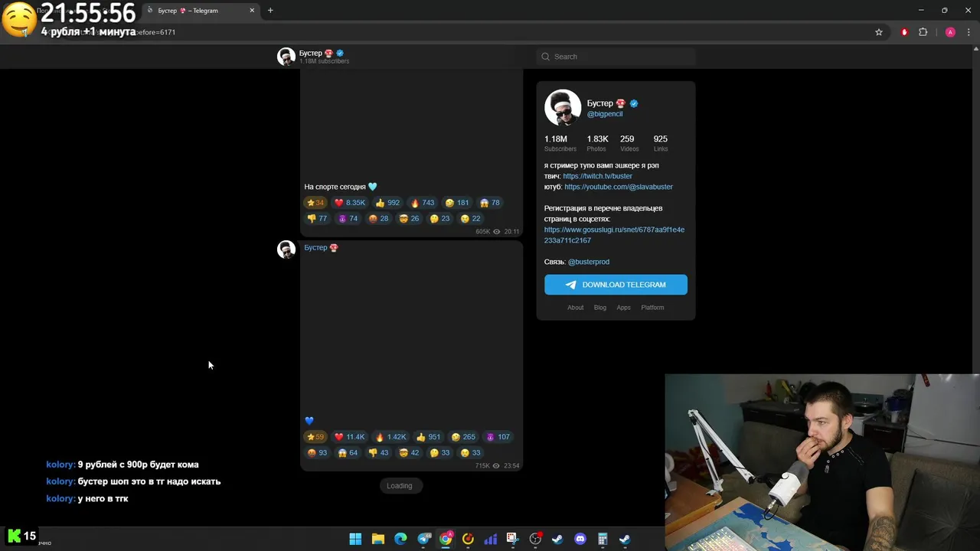Open the @bigpencil username link
The height and width of the screenshot is (551, 980).
click(x=605, y=114)
